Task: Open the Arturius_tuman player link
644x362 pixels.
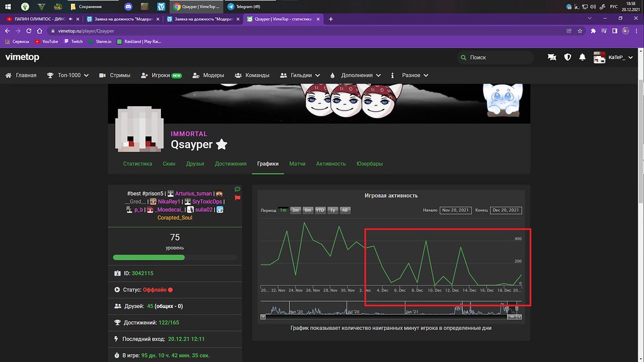Action: 193,193
